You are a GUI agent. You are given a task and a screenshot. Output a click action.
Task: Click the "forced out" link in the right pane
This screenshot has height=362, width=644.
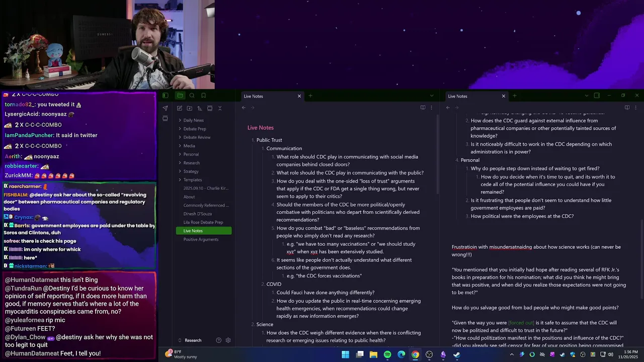521,323
